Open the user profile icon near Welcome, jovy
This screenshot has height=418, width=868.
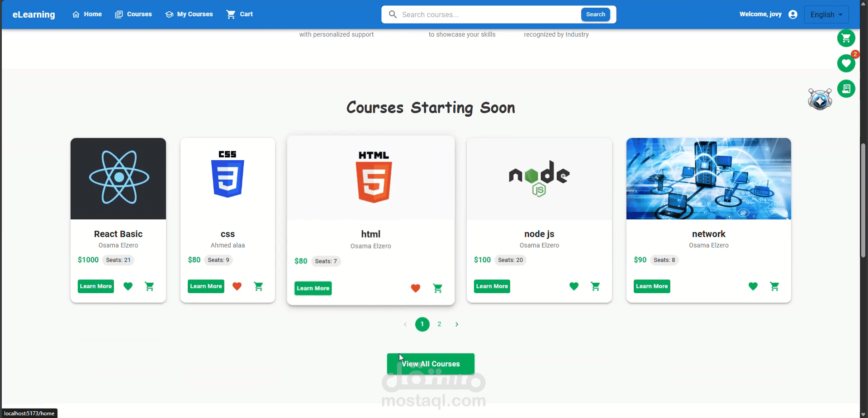coord(793,14)
